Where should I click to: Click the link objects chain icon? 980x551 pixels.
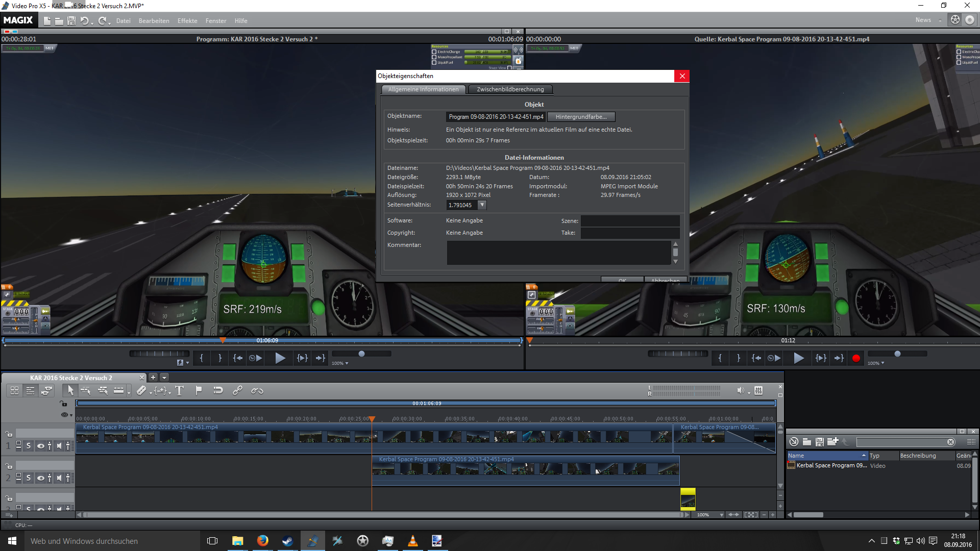(237, 391)
